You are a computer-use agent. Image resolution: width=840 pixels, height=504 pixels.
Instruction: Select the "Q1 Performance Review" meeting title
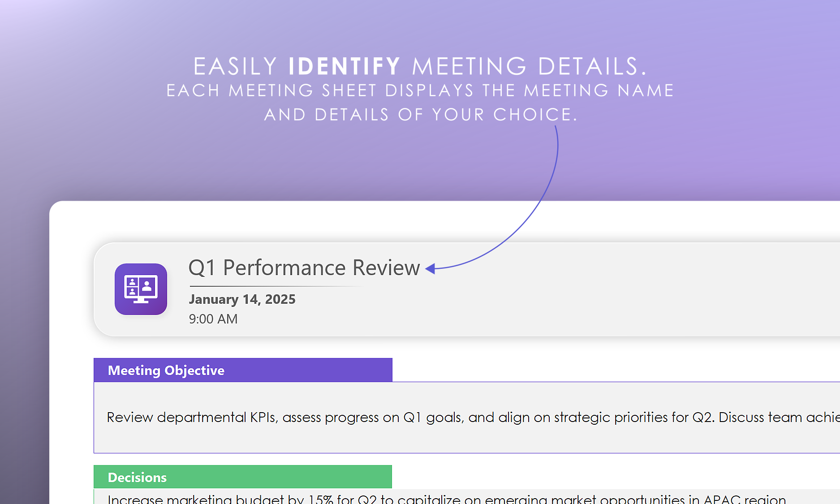point(304,268)
